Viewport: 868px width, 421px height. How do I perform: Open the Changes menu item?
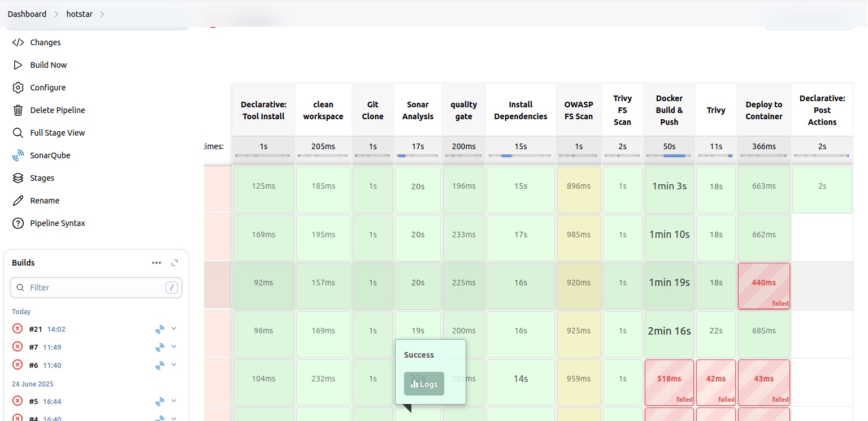[45, 42]
